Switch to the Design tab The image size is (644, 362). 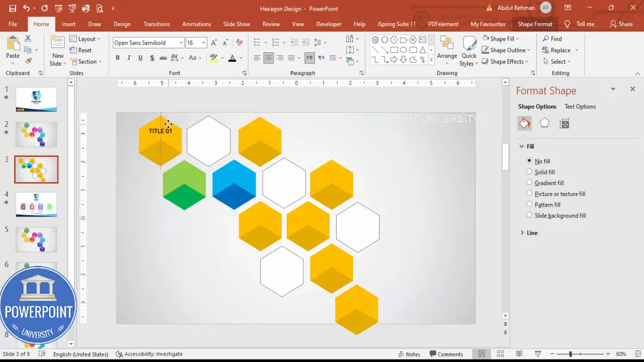point(122,24)
